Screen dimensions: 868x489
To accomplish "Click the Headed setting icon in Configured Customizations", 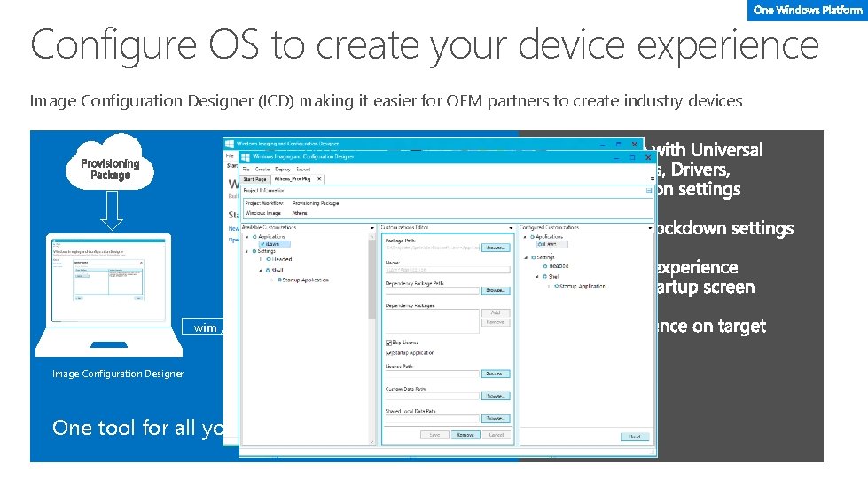I will (x=544, y=266).
